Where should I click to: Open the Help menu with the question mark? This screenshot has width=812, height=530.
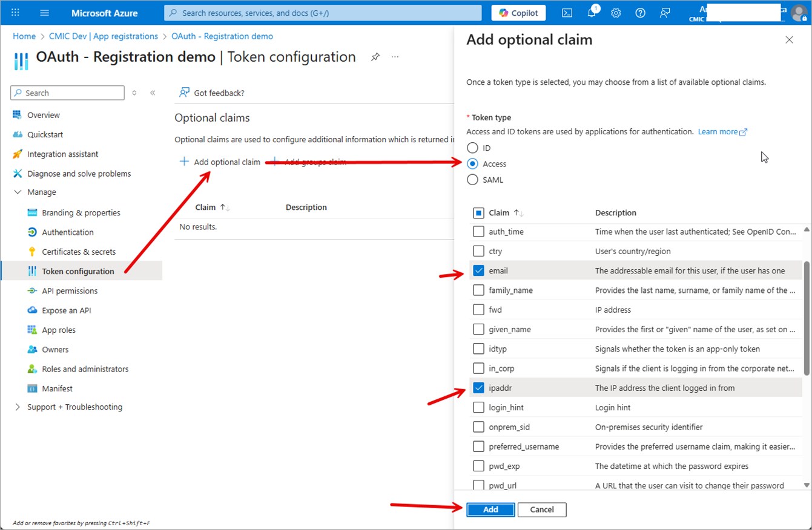pos(640,13)
